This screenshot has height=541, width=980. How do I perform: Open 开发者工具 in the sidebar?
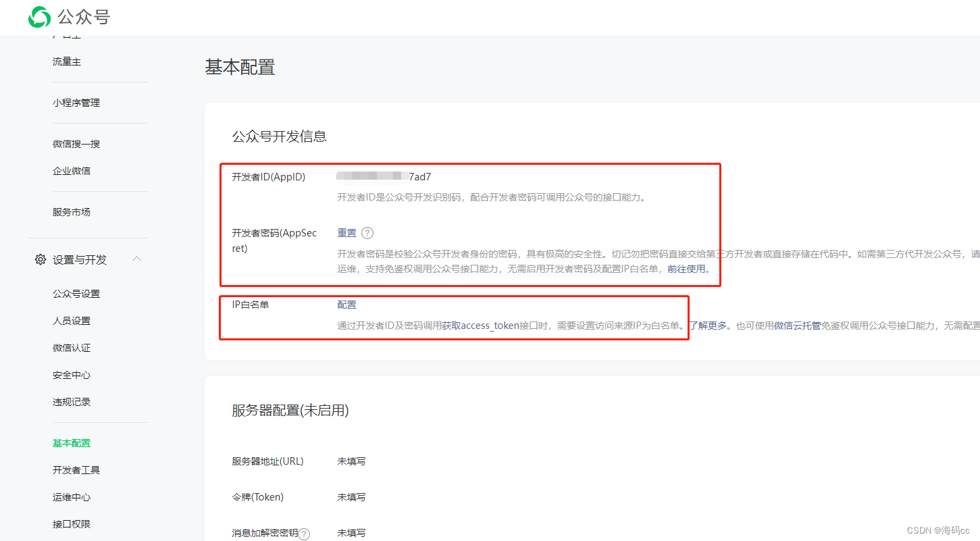pyautogui.click(x=76, y=470)
